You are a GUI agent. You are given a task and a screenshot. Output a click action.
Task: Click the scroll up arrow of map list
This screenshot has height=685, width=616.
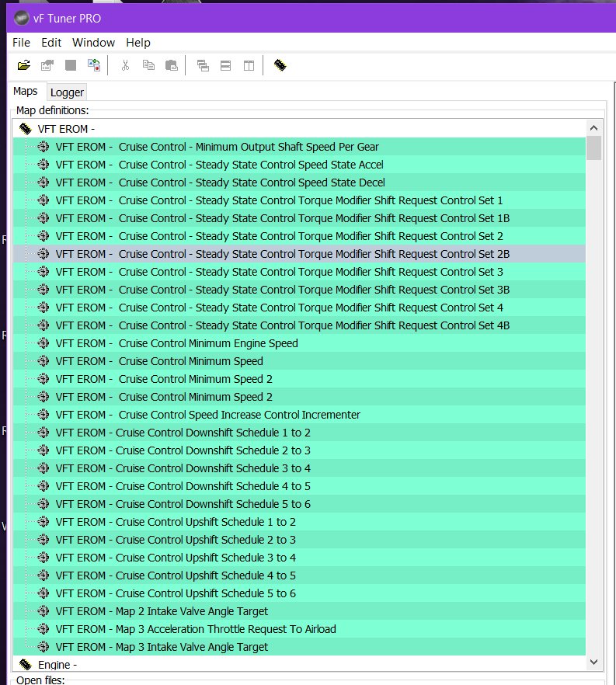[x=593, y=128]
